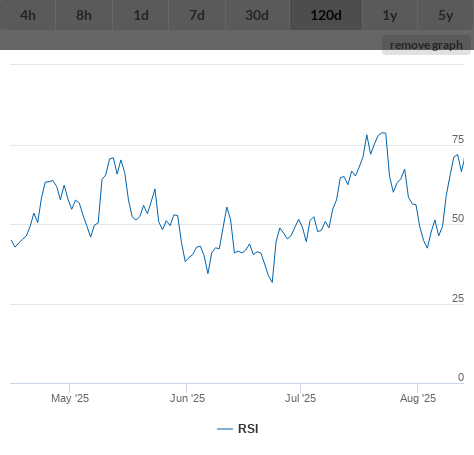The height and width of the screenshot is (455, 474).
Task: Click the active 120d tab
Action: click(x=326, y=15)
